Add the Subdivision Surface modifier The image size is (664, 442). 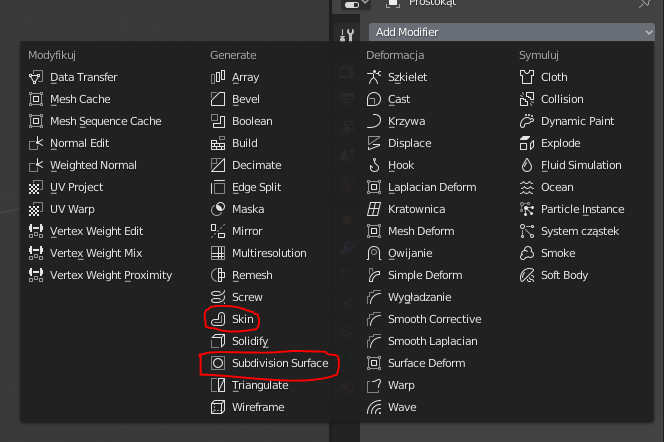(279, 363)
